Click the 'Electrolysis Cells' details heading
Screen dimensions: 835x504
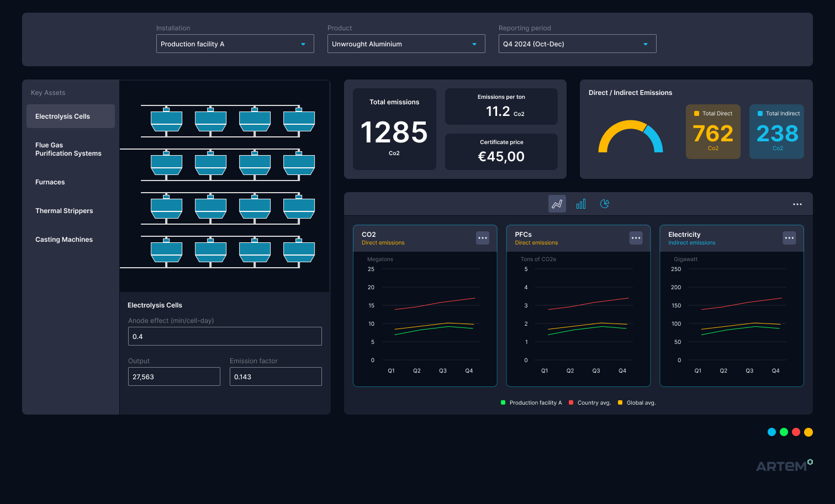(x=155, y=305)
